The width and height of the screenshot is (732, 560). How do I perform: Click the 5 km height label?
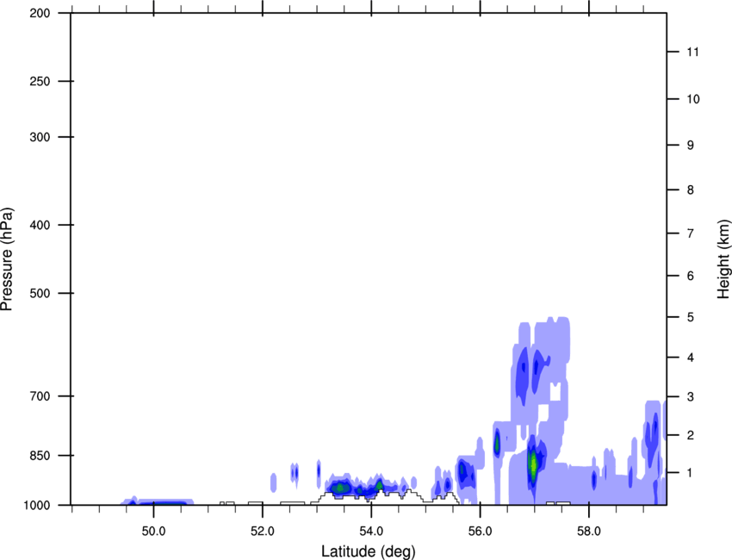691,317
